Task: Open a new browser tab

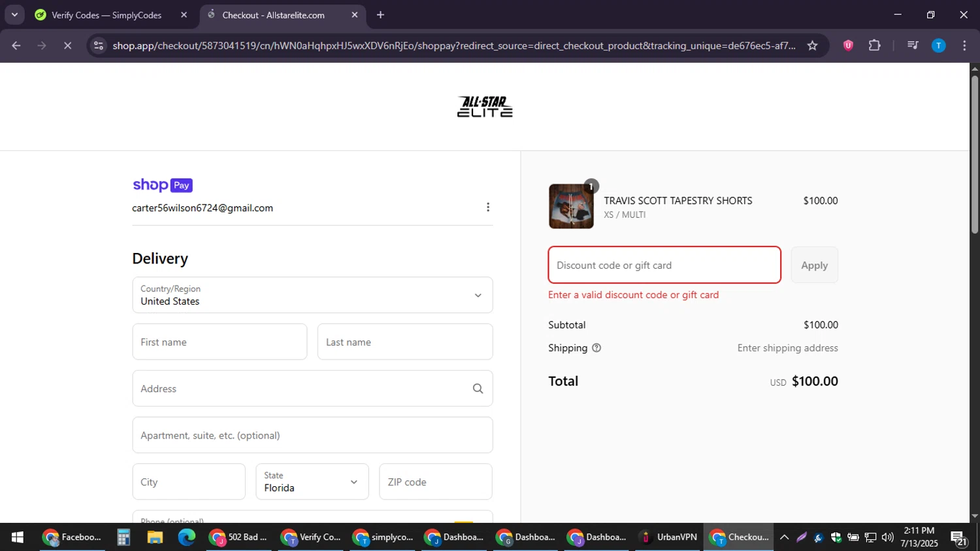Action: [x=381, y=15]
